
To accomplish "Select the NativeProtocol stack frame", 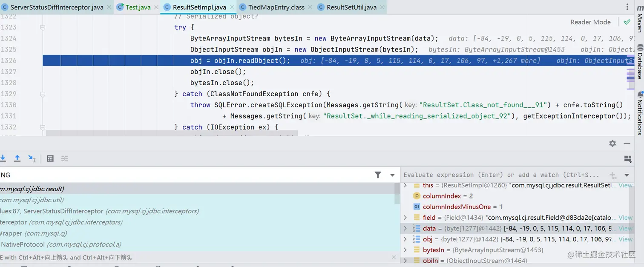I will point(197,244).
